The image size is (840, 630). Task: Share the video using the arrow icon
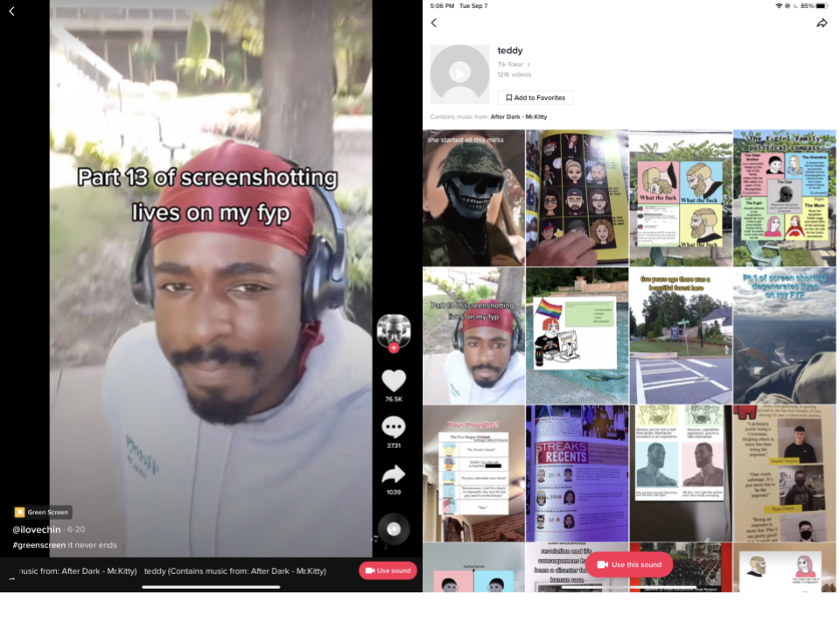(394, 475)
